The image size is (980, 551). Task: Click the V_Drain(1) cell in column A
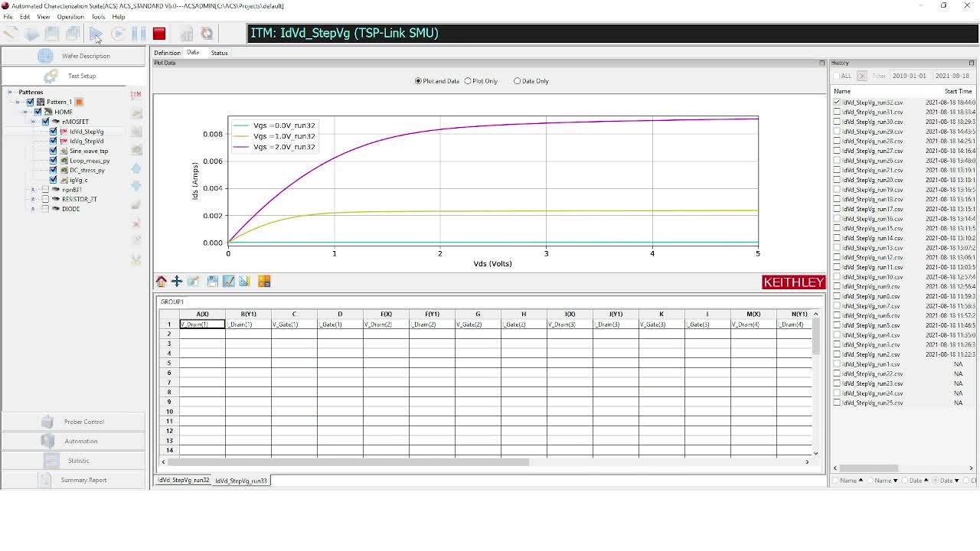202,324
